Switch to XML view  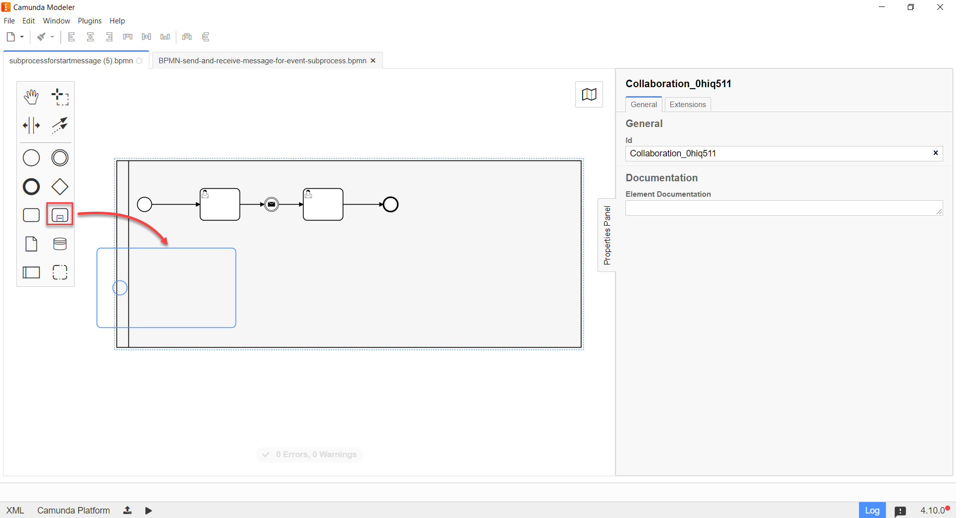coord(15,511)
